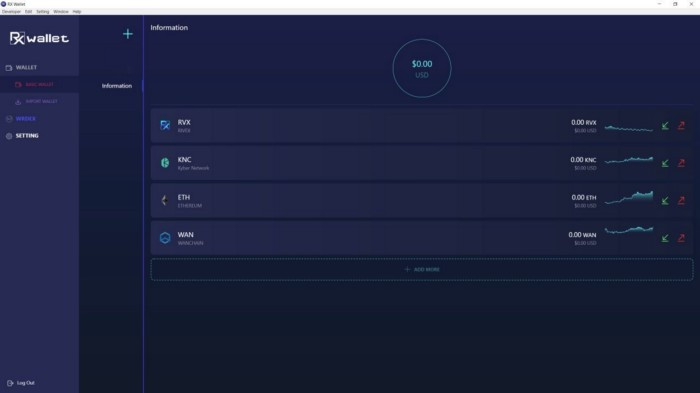Open the ETH price chart sparkline
The width and height of the screenshot is (700, 393).
(x=629, y=197)
